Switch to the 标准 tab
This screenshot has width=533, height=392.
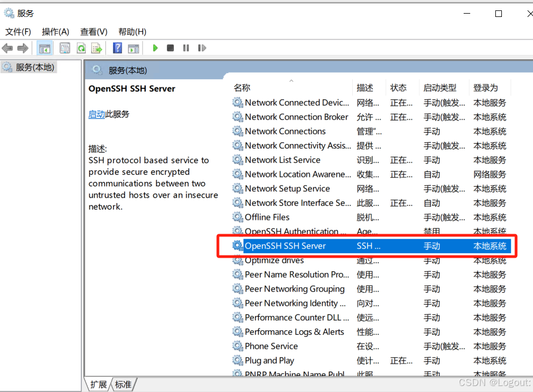(x=123, y=384)
